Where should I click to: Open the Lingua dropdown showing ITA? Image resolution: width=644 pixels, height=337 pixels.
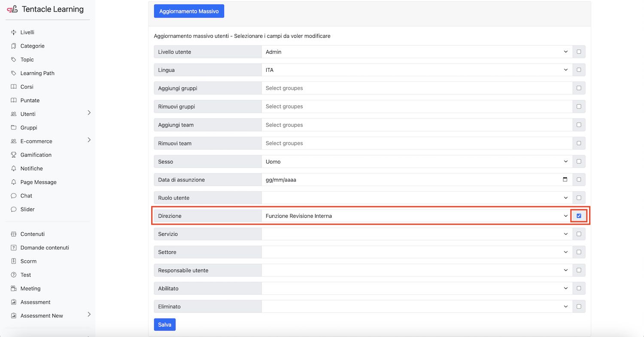[x=416, y=70]
